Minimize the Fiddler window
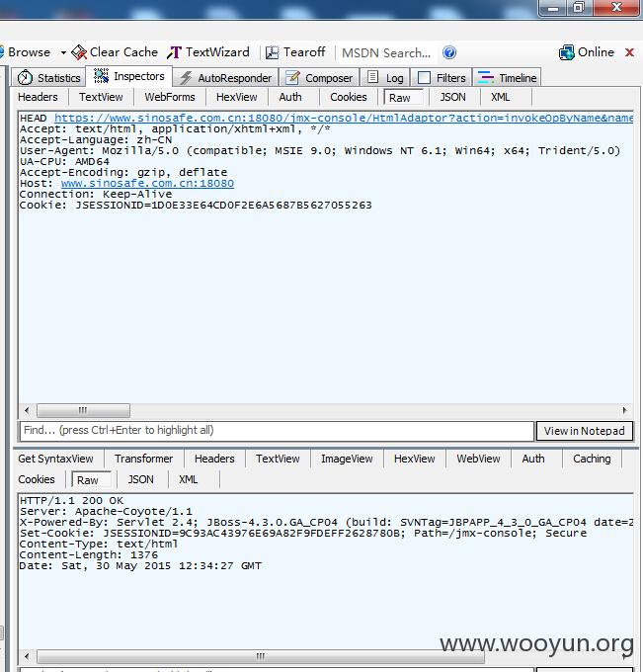This screenshot has width=643, height=672. [x=553, y=8]
